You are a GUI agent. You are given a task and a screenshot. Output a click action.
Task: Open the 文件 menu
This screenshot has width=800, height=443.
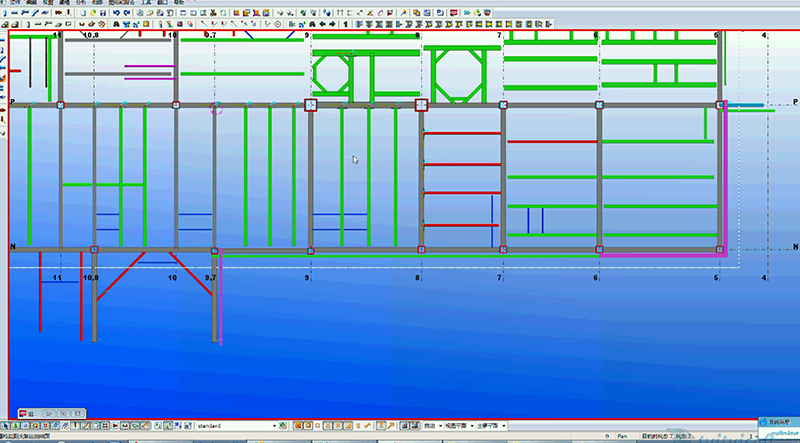coord(14,3)
